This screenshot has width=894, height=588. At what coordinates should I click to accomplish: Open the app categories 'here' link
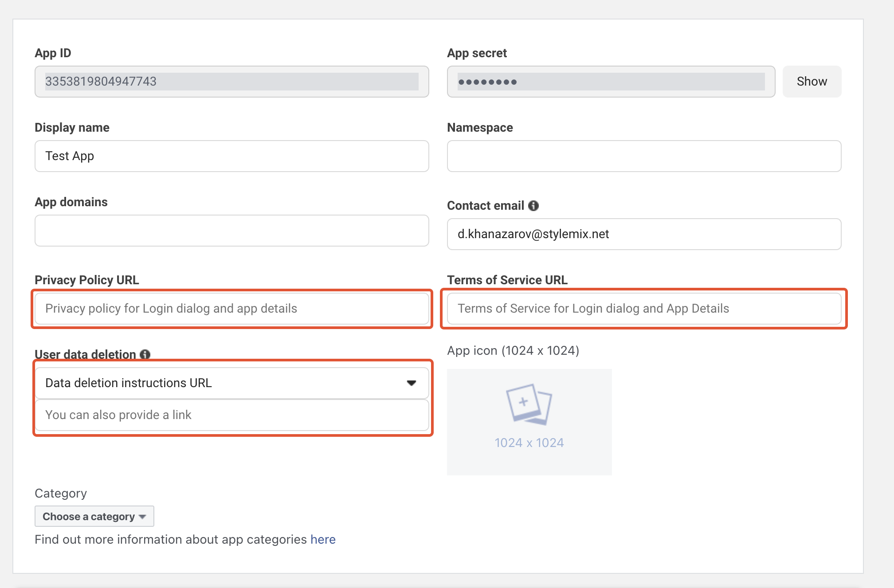[x=323, y=540]
